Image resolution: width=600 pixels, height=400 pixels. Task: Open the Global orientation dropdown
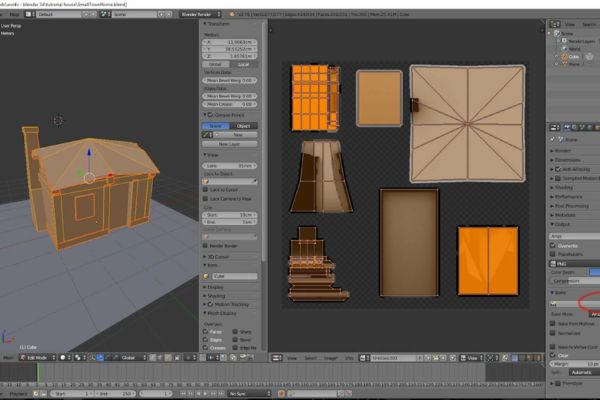pos(134,358)
